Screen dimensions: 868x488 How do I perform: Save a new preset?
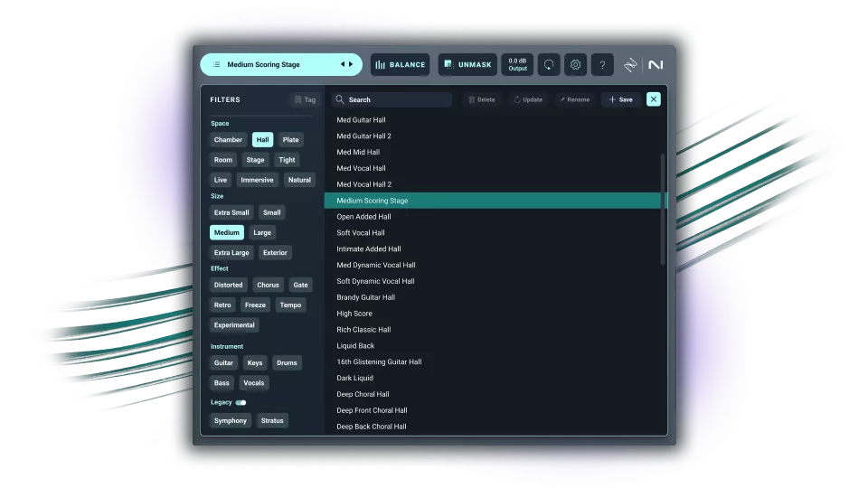[x=621, y=99]
